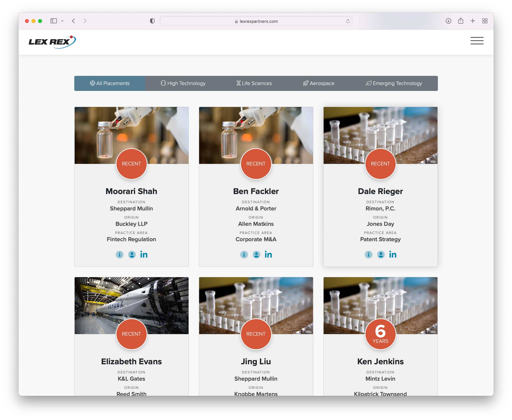The width and height of the screenshot is (512, 420).
Task: Click RECENT badge on Jing Liu card
Action: 256,334
